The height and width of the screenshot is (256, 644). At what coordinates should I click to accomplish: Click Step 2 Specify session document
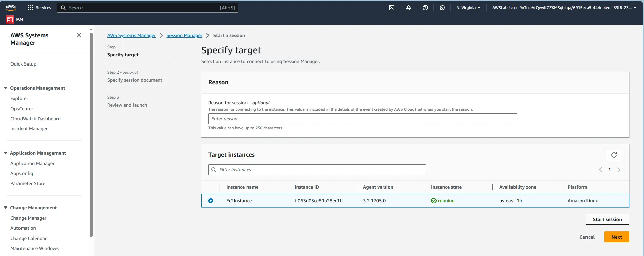coord(135,80)
